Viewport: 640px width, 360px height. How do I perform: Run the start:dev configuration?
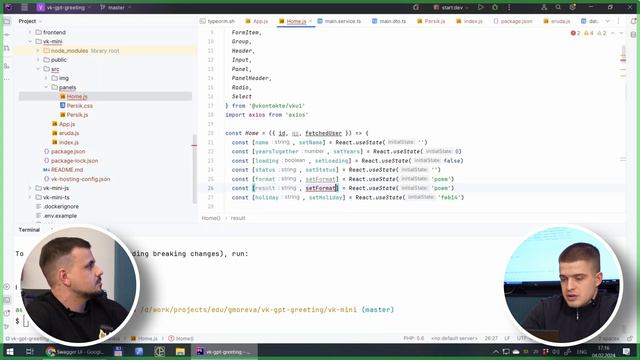click(x=480, y=7)
